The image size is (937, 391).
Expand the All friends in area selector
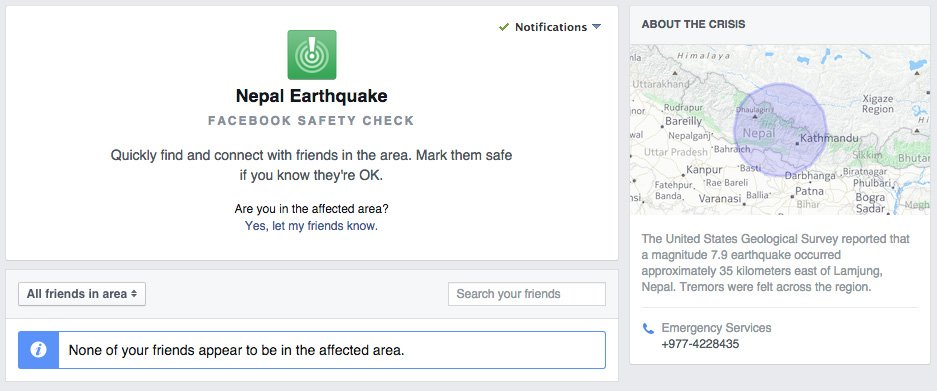pyautogui.click(x=82, y=294)
